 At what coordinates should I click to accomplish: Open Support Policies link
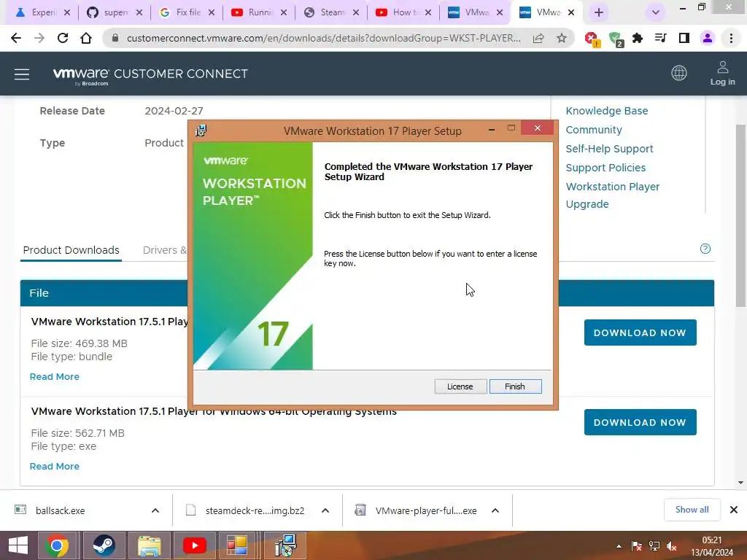pos(605,168)
